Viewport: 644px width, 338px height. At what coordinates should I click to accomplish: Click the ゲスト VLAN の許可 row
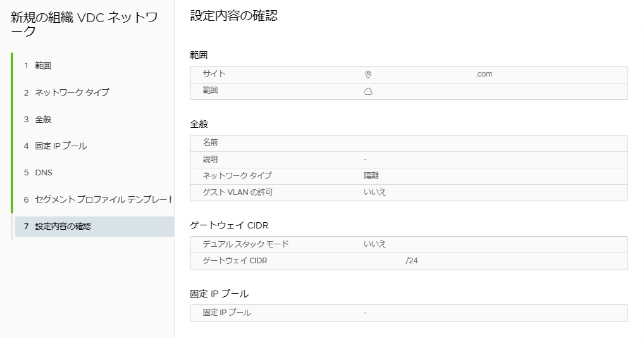pos(408,192)
